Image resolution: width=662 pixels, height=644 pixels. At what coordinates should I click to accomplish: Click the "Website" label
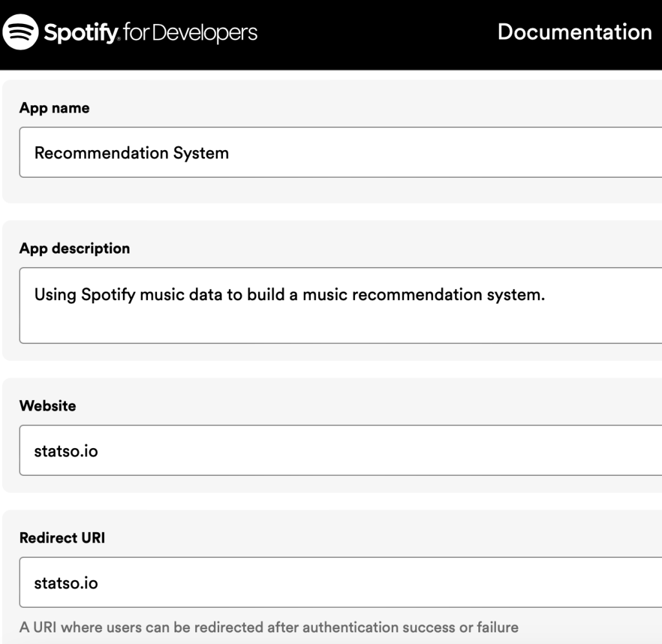click(x=48, y=406)
